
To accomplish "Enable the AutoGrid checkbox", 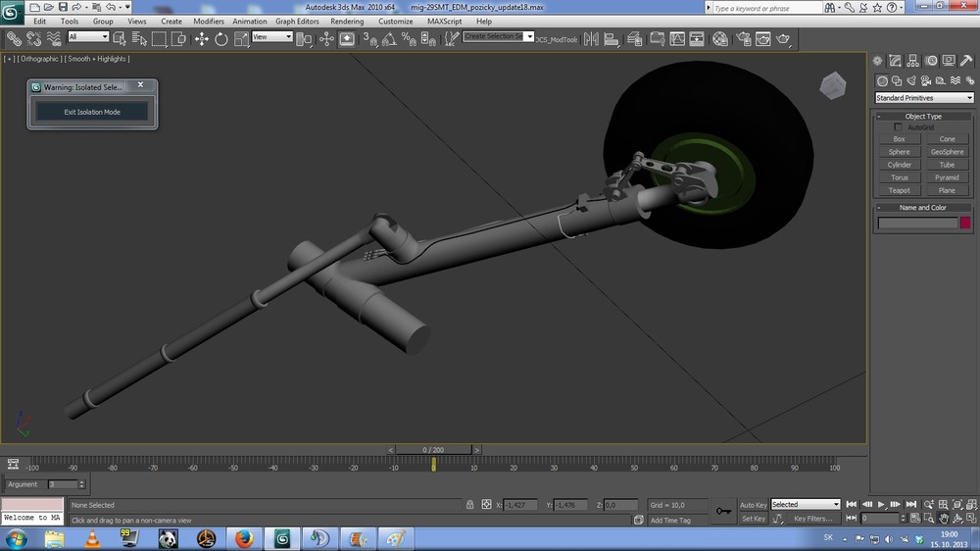I will click(x=898, y=126).
